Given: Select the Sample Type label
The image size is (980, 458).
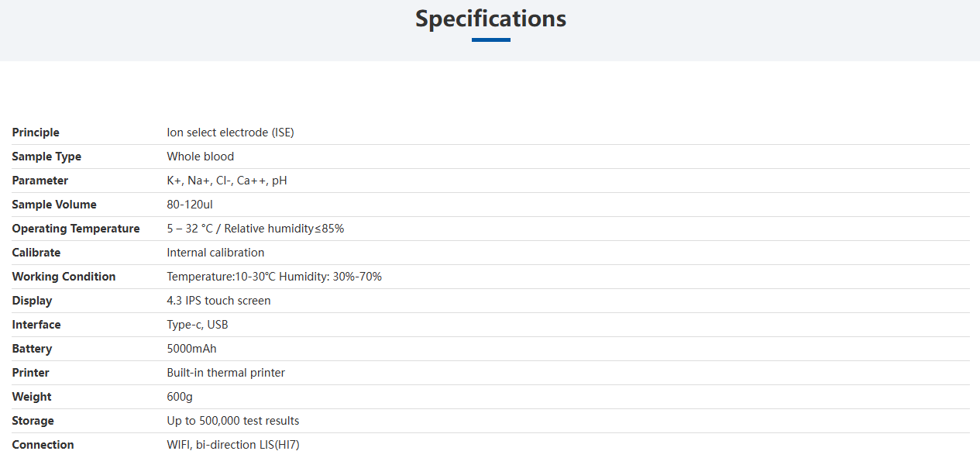Looking at the screenshot, I should point(46,157).
